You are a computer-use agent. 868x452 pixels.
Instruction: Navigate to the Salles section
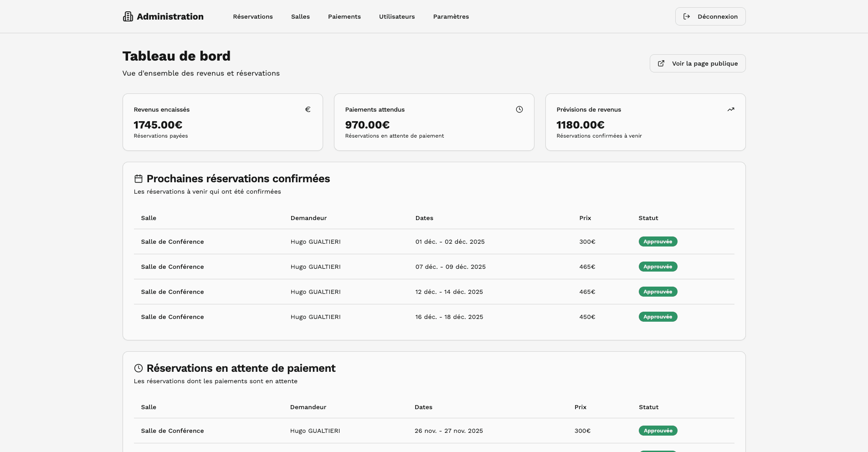[x=300, y=16]
